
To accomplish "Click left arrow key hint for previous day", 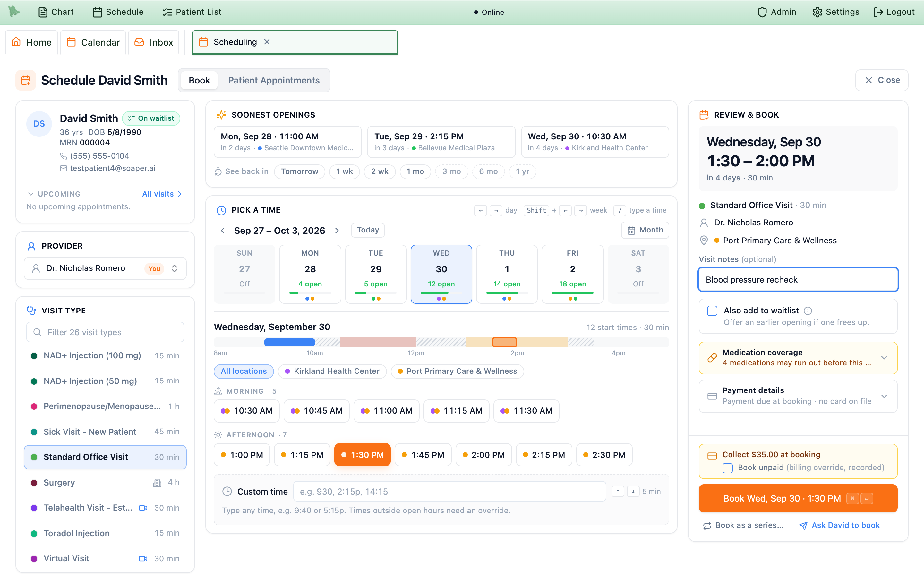I will (481, 210).
